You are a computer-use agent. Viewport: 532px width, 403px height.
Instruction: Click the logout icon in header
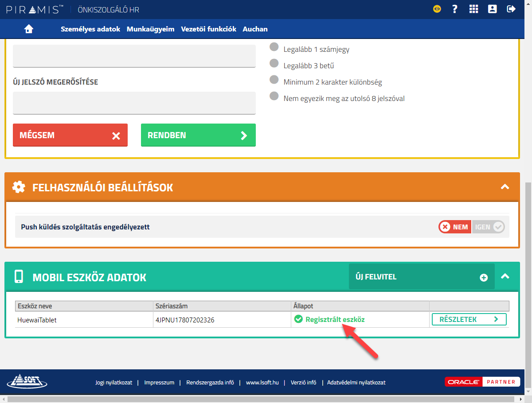click(x=511, y=9)
